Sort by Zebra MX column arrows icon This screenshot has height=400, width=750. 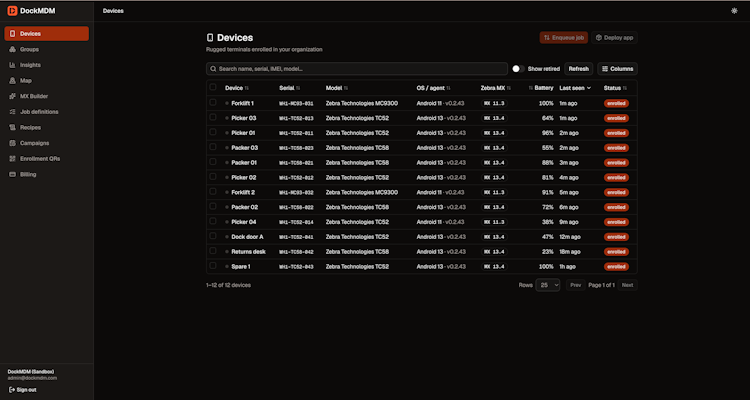509,88
